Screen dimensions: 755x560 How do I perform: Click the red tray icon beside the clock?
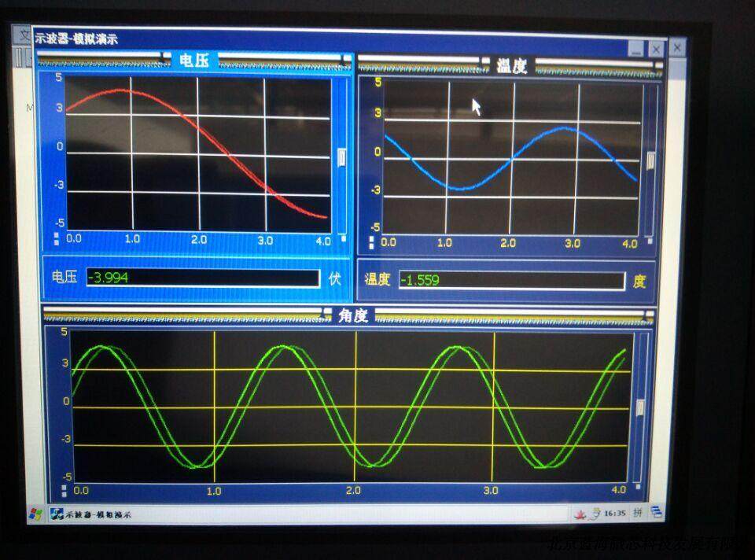583,514
